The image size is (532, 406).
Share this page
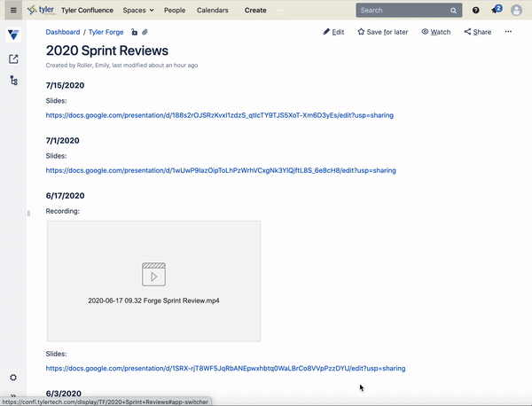[478, 32]
